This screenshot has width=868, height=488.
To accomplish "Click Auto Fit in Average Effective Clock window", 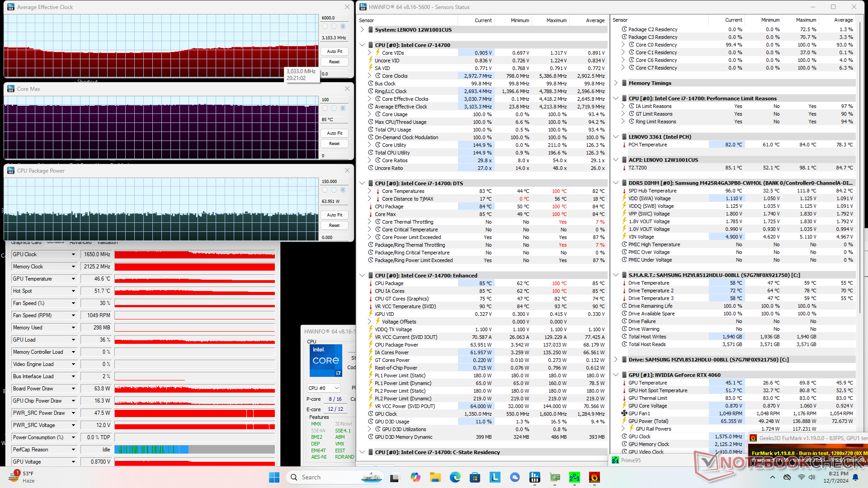I will coord(335,52).
